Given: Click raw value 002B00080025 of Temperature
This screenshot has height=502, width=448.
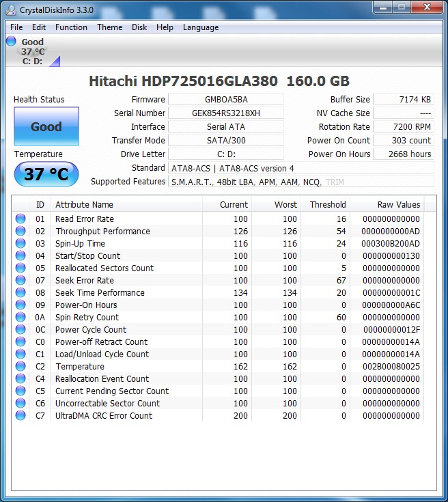Looking at the screenshot, I should [x=391, y=367].
